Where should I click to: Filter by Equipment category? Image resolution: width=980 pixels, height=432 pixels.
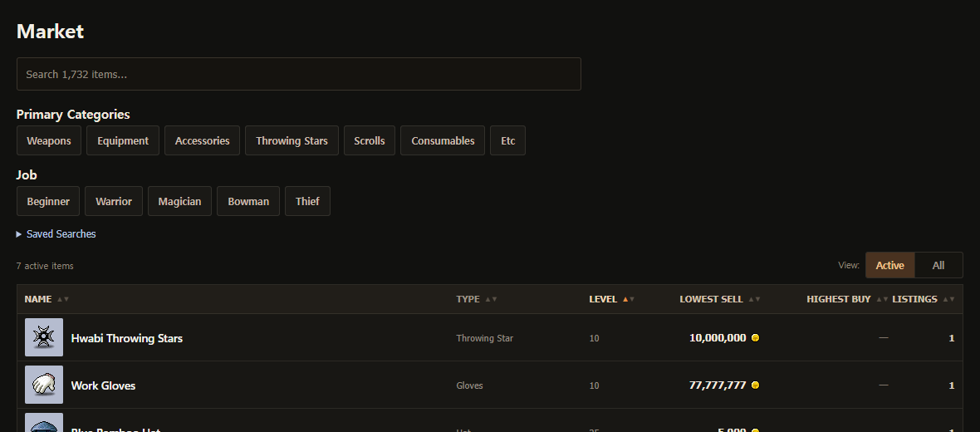click(x=123, y=140)
